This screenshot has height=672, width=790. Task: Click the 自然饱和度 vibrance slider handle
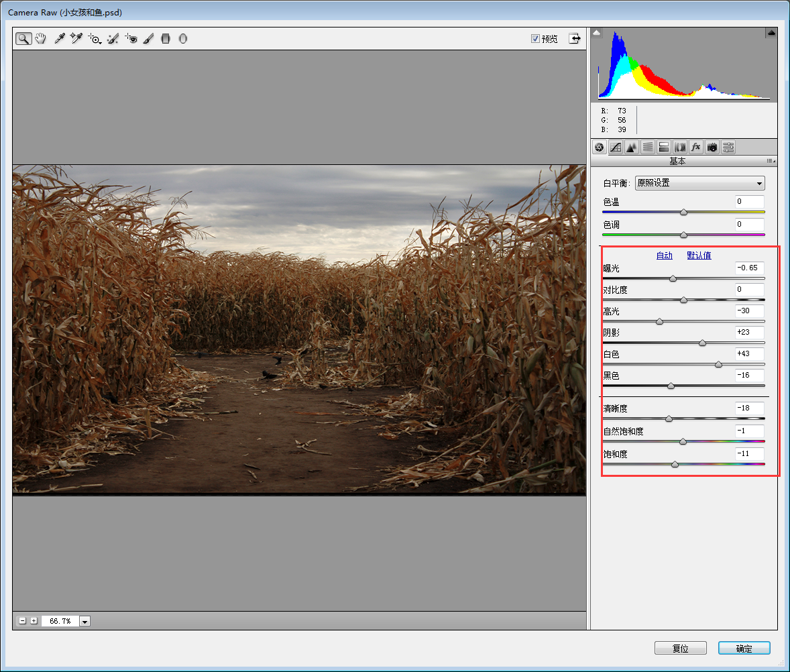(683, 441)
